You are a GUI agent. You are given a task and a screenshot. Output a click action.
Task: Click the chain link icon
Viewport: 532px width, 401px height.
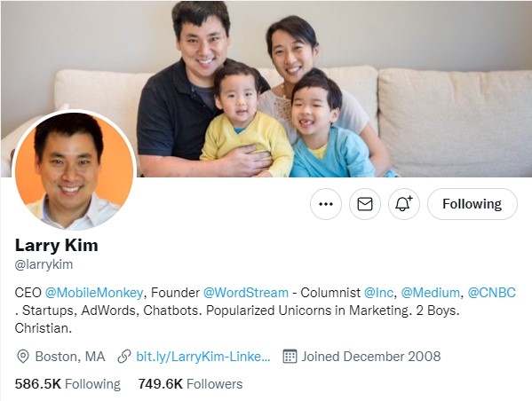point(124,357)
